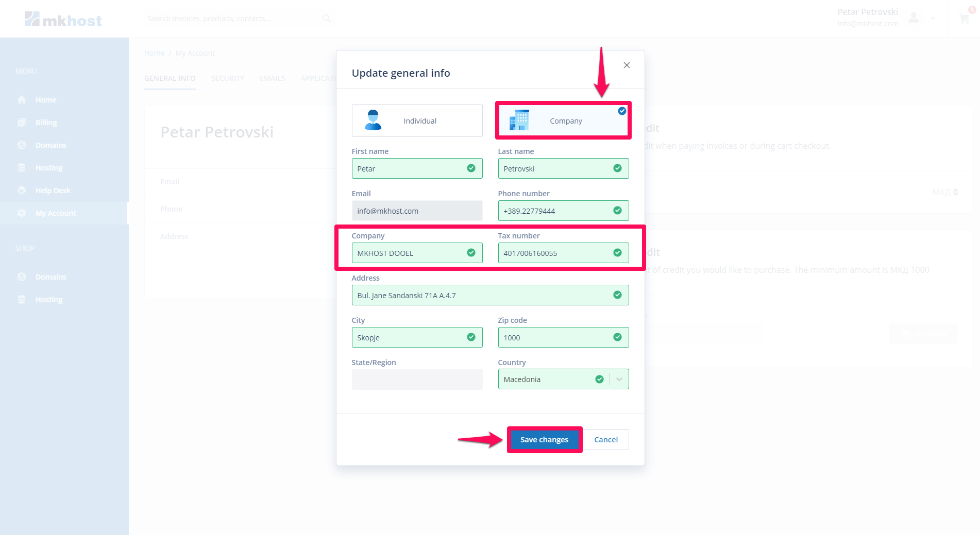Click the Company option blue checkmark
980x535 pixels.
(x=622, y=111)
